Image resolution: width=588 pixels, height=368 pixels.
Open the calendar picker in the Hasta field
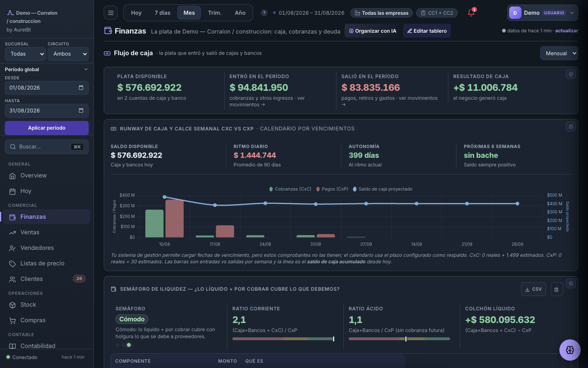[81, 110]
